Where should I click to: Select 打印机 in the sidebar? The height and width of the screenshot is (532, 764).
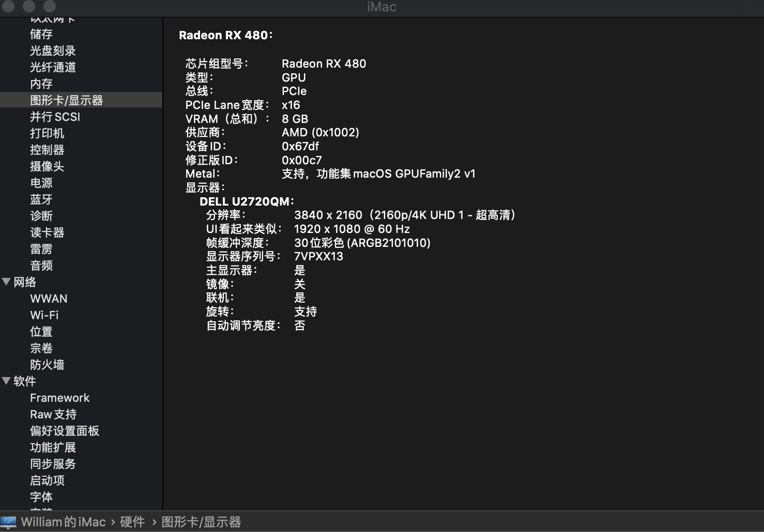[x=47, y=133]
